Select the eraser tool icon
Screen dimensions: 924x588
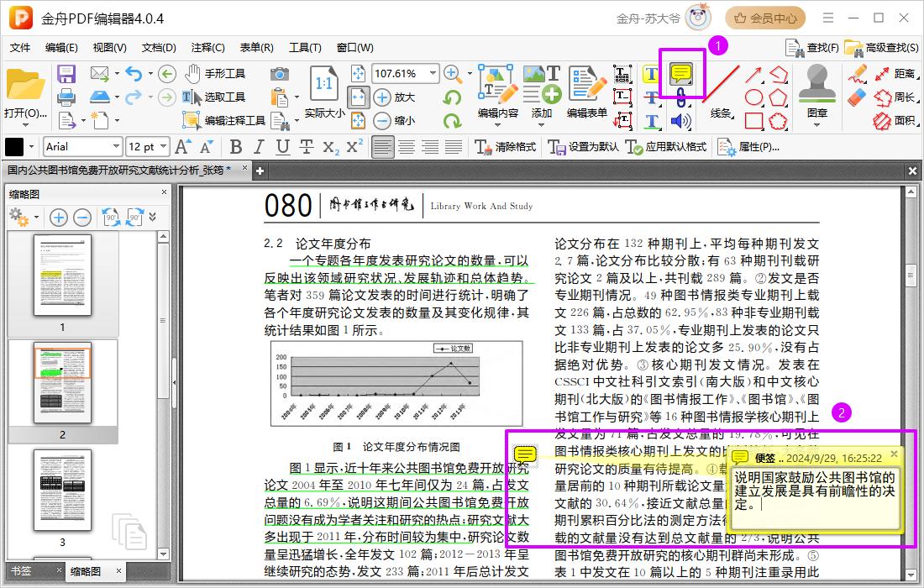point(857,97)
